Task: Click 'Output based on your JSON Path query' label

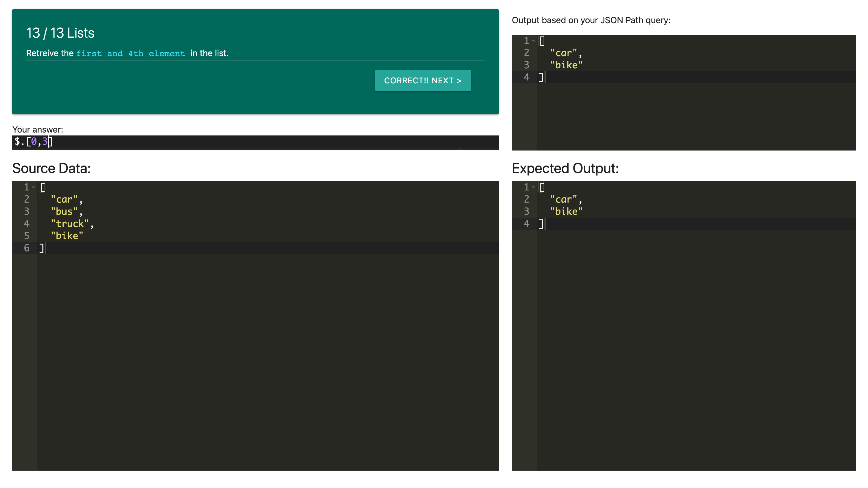Action: point(591,20)
